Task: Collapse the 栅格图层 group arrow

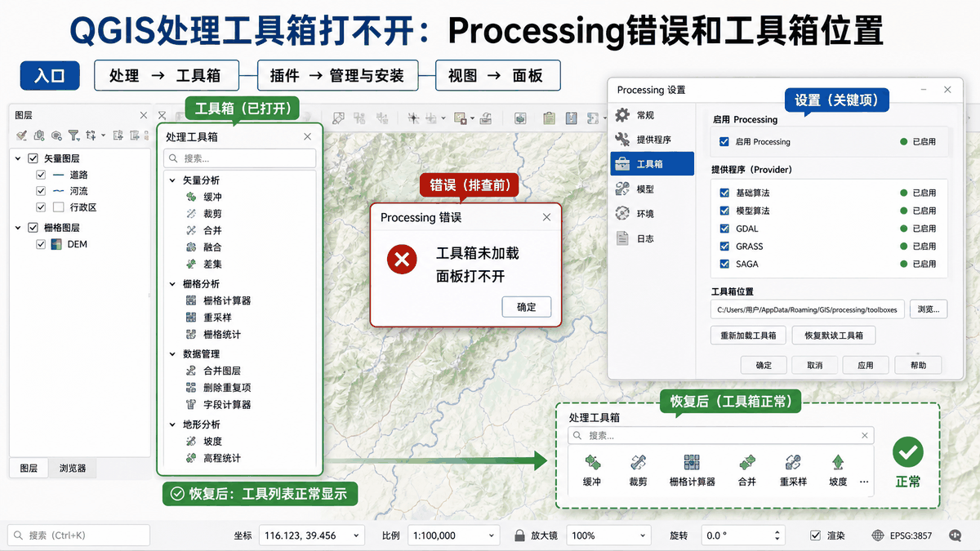Action: 19,228
